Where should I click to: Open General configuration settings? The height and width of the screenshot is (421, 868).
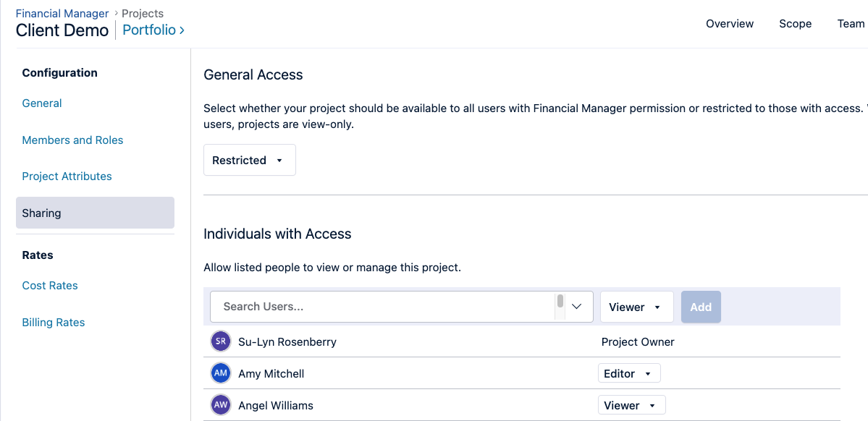[42, 103]
